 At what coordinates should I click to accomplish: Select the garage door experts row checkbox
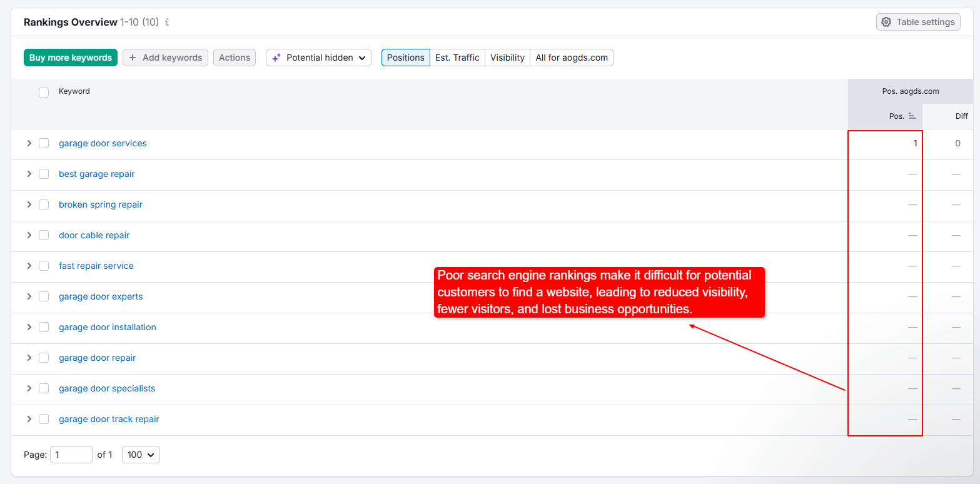[x=44, y=296]
